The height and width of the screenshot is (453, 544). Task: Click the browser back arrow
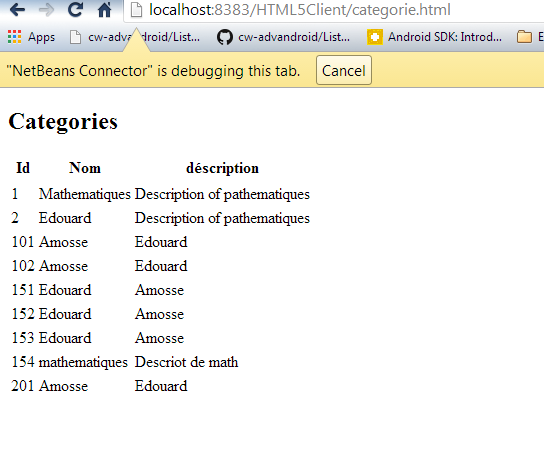(x=17, y=10)
